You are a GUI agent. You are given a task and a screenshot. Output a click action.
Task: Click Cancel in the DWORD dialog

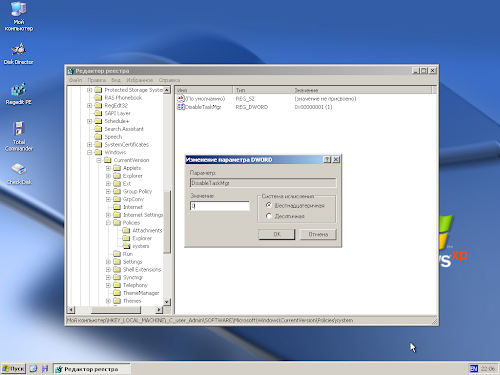click(x=318, y=234)
